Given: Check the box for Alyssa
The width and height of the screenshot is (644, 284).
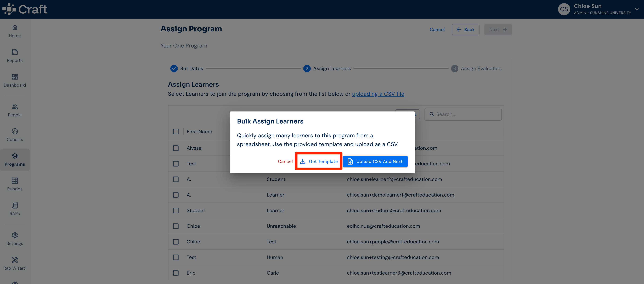Looking at the screenshot, I should coord(176,148).
